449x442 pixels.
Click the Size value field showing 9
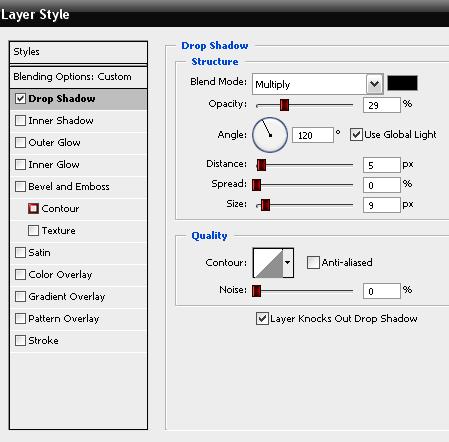coord(382,205)
